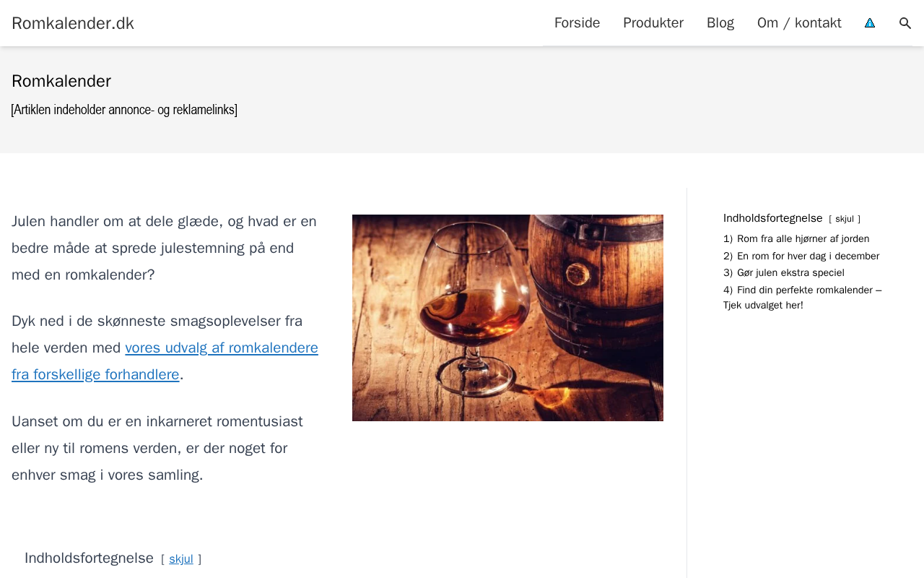This screenshot has width=924, height=578.
Task: Click the Romkalender page heading
Action: pyautogui.click(x=61, y=81)
